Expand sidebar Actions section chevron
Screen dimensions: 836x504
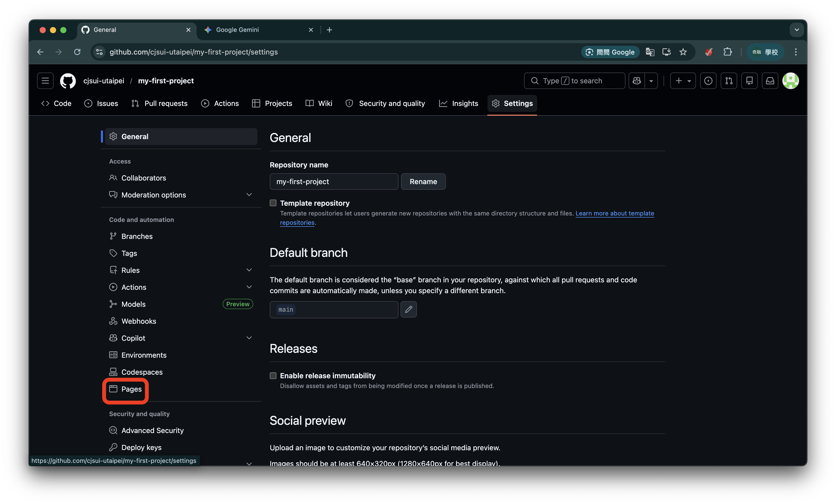(x=249, y=287)
